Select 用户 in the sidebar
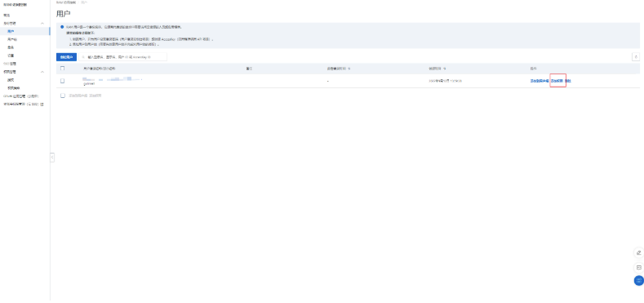The height and width of the screenshot is (303, 644). coord(11,31)
